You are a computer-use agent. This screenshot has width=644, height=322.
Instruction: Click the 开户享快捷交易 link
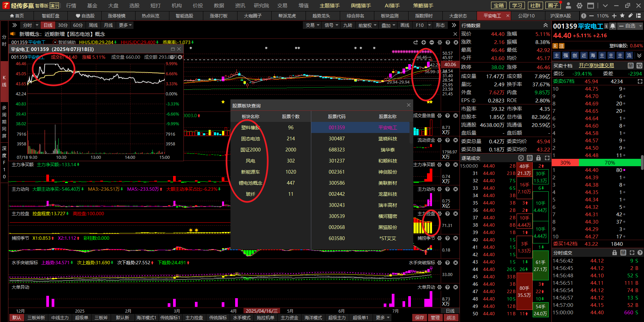click(596, 65)
